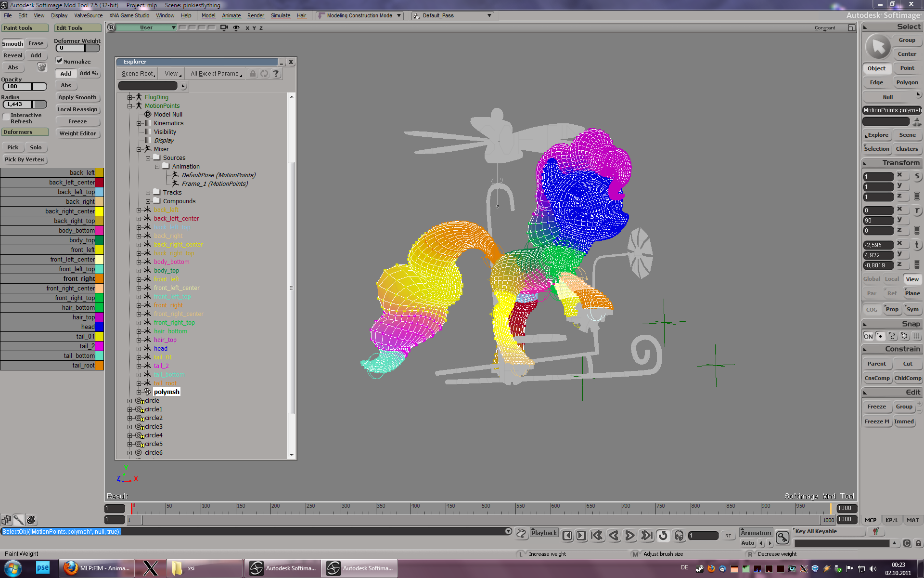Click the loop playback icon
The height and width of the screenshot is (578, 924).
(663, 536)
